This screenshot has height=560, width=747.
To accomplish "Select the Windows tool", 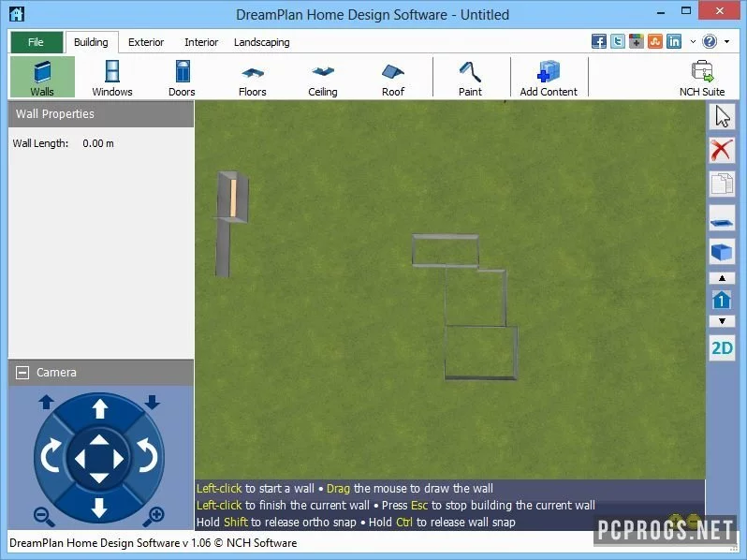I will click(112, 77).
